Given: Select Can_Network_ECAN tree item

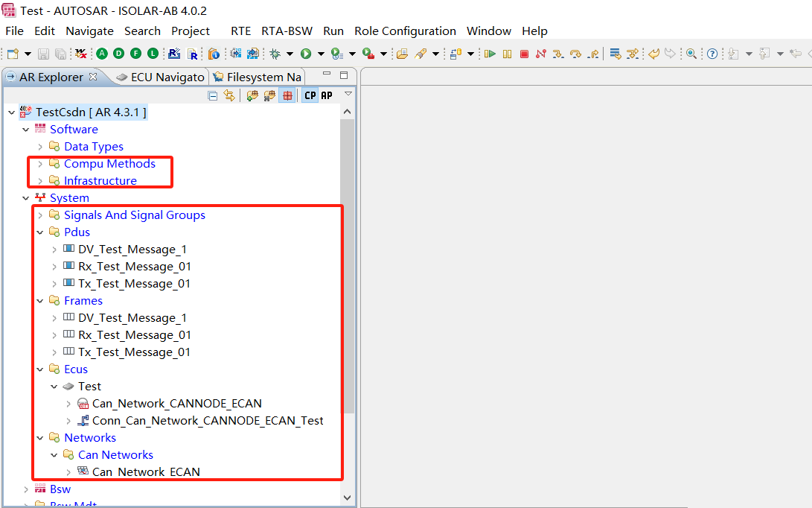Looking at the screenshot, I should coord(146,472).
